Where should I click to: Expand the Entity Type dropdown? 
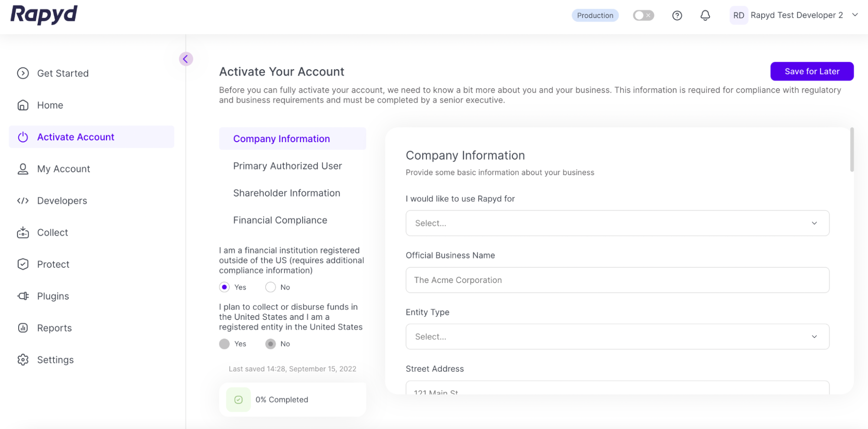point(617,337)
